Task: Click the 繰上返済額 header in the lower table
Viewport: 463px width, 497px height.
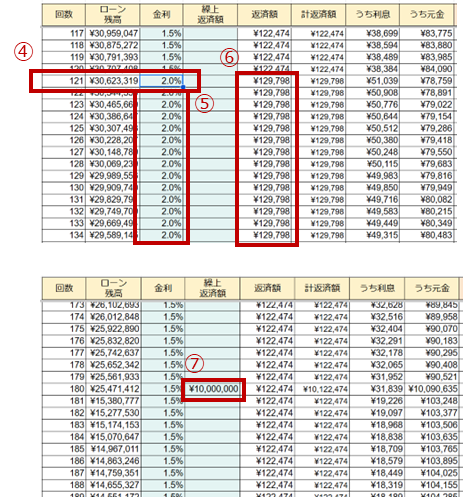Action: 212,288
